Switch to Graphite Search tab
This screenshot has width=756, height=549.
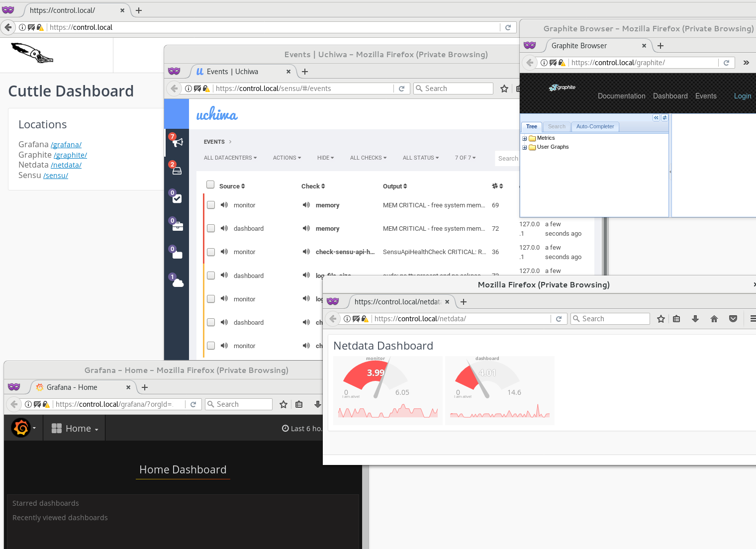[557, 127]
